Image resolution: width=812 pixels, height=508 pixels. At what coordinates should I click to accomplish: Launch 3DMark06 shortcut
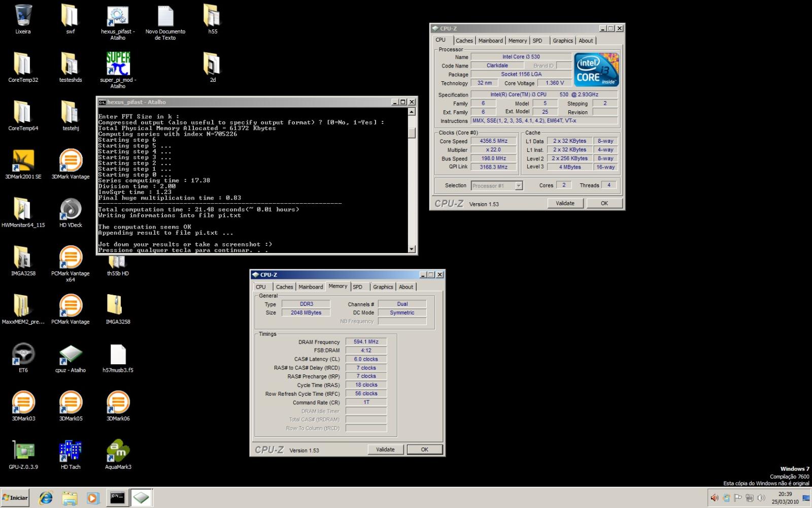(x=118, y=405)
